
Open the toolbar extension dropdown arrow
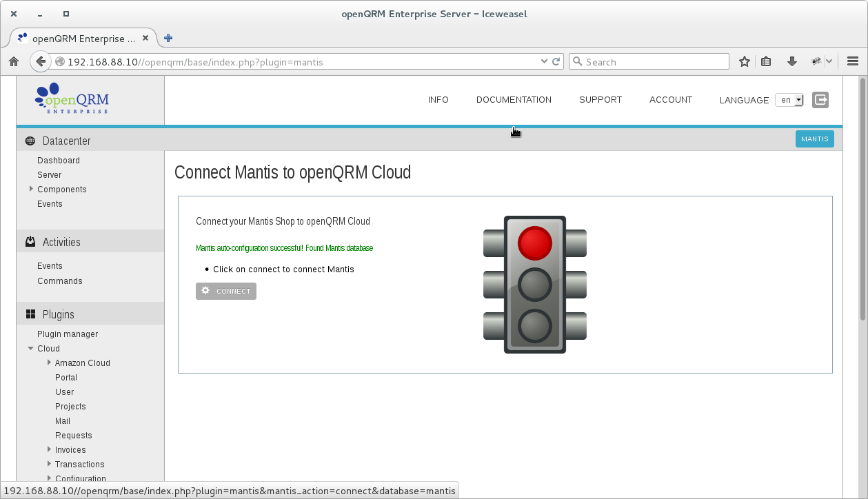pos(829,61)
